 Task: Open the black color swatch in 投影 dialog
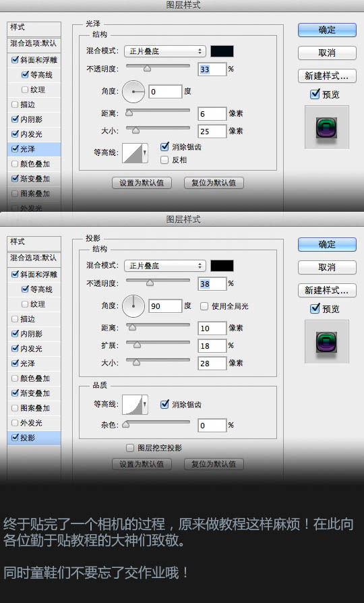click(222, 265)
